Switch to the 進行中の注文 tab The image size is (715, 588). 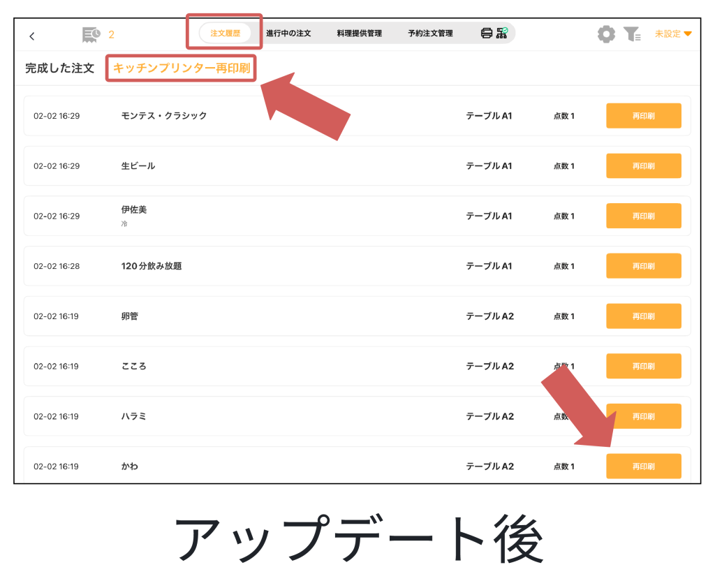288,33
